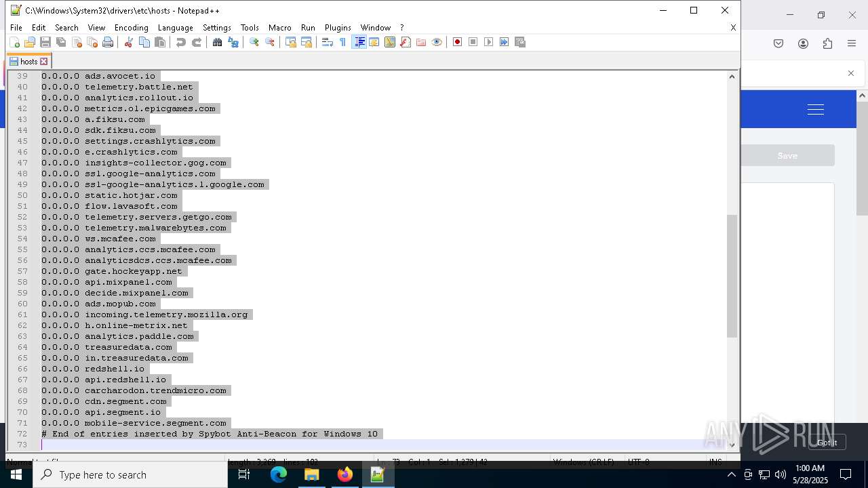Click the user-defined language icon
Image resolution: width=868 pixels, height=488 pixels.
[x=374, y=42]
